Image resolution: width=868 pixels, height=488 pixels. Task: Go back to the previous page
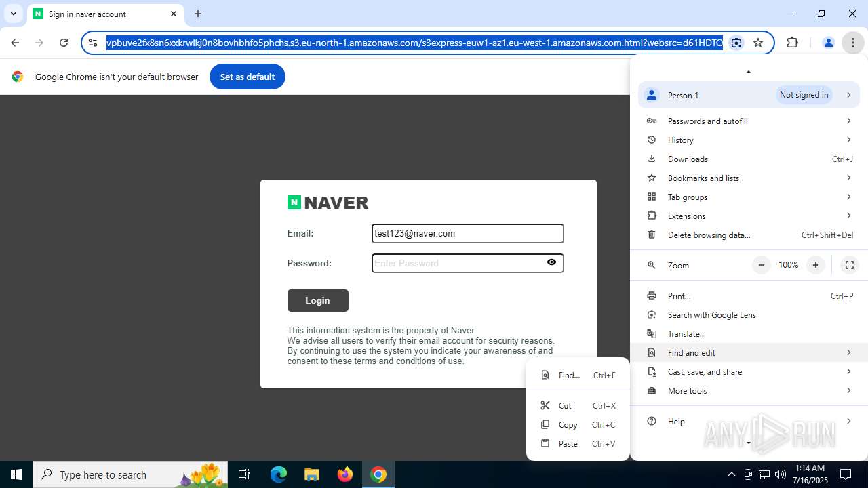15,43
